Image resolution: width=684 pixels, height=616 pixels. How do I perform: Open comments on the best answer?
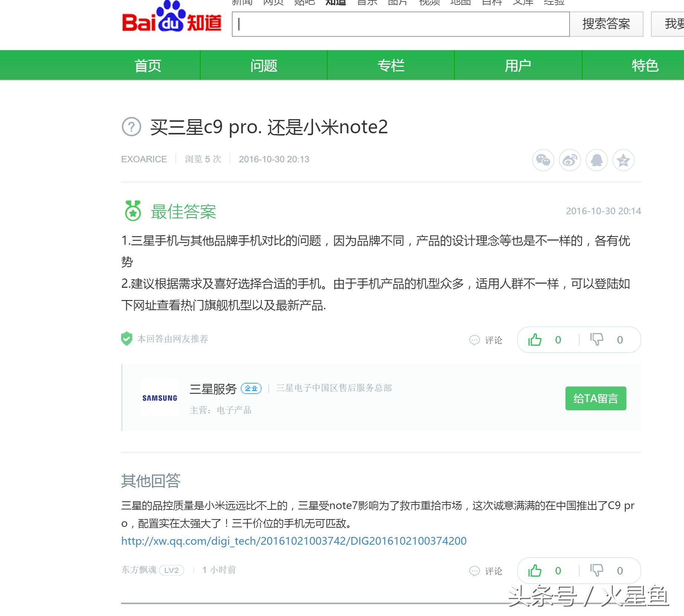pyautogui.click(x=486, y=340)
